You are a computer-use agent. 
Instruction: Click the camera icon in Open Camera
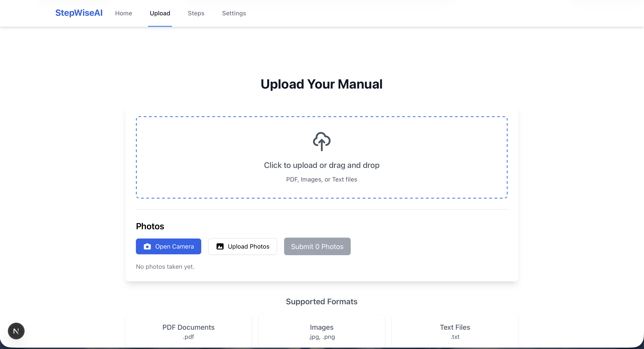(147, 246)
